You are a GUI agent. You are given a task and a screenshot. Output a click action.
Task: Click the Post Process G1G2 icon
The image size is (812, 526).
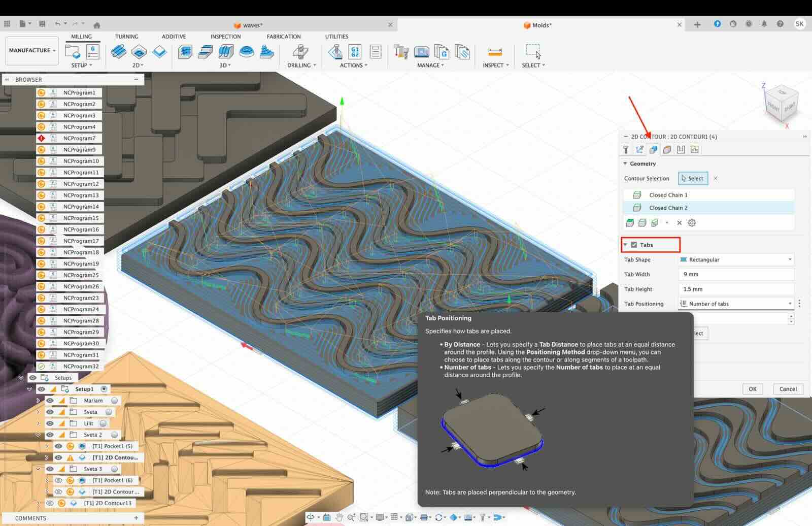point(355,52)
